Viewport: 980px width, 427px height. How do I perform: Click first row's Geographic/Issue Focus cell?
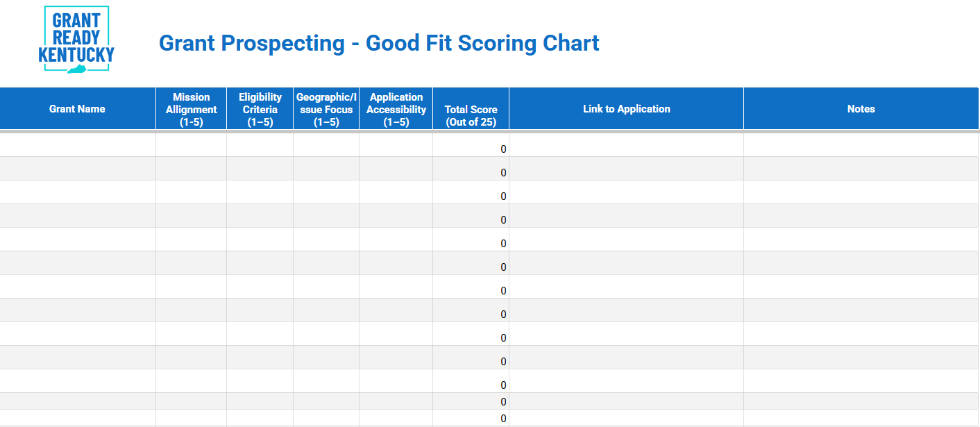[x=326, y=145]
